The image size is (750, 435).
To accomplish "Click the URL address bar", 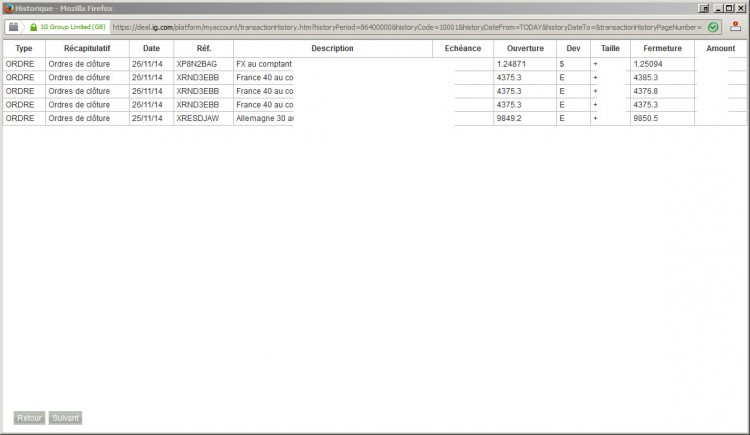I will click(407, 27).
